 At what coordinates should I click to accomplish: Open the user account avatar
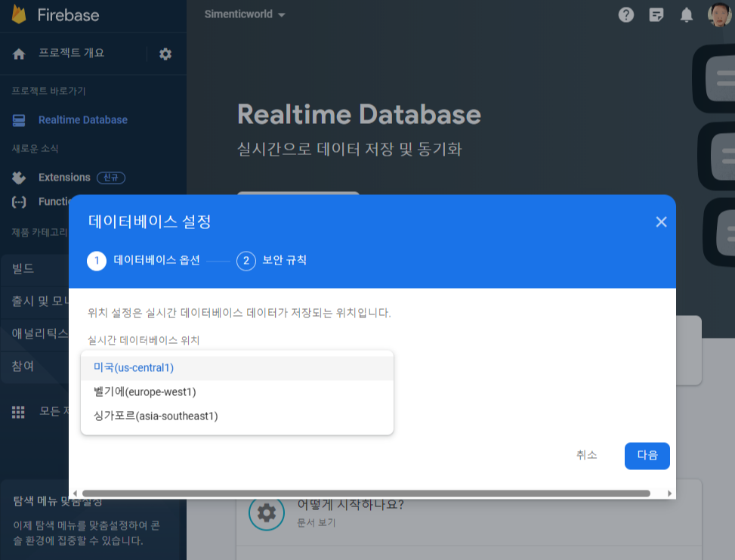720,15
